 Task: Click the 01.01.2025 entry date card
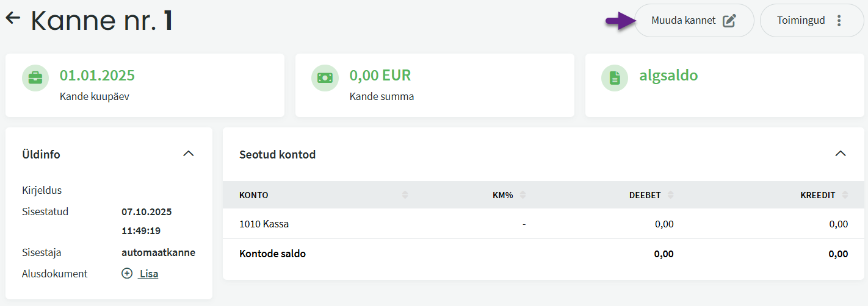[145, 85]
